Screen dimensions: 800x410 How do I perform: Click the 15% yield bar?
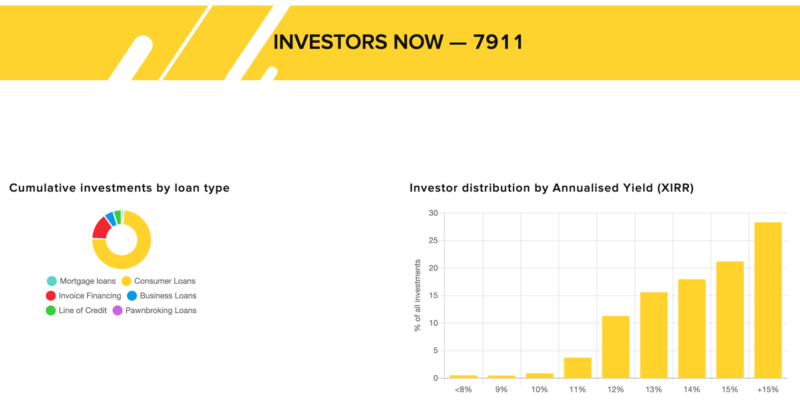click(x=730, y=320)
